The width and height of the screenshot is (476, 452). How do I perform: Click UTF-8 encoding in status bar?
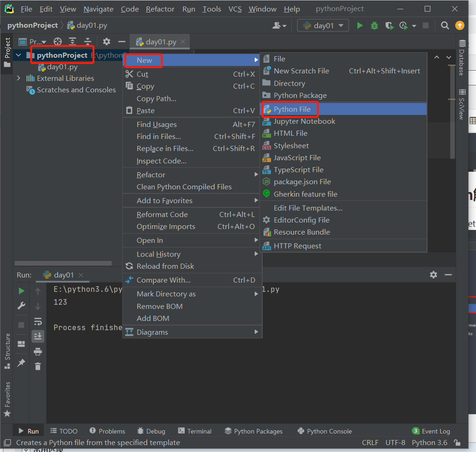pos(395,443)
